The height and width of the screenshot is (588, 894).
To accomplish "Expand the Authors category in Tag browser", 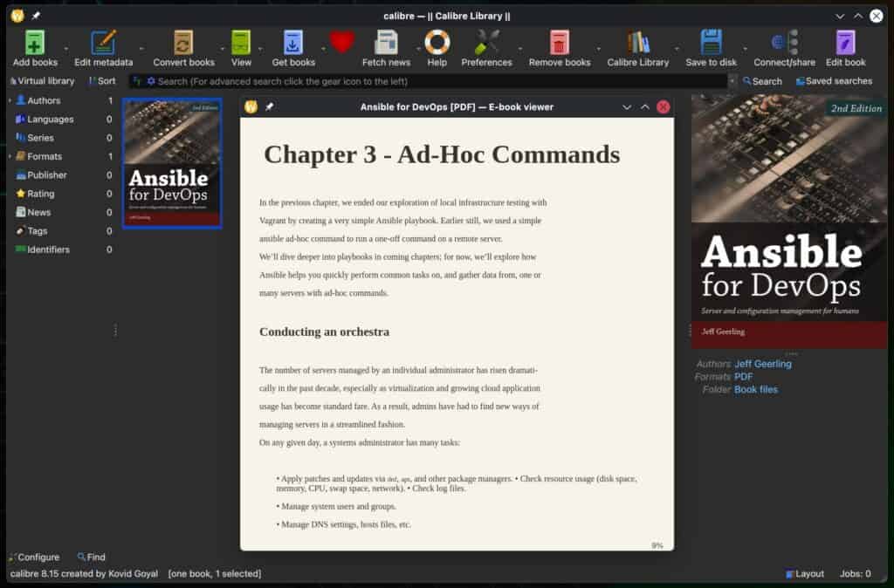I will click(x=10, y=100).
